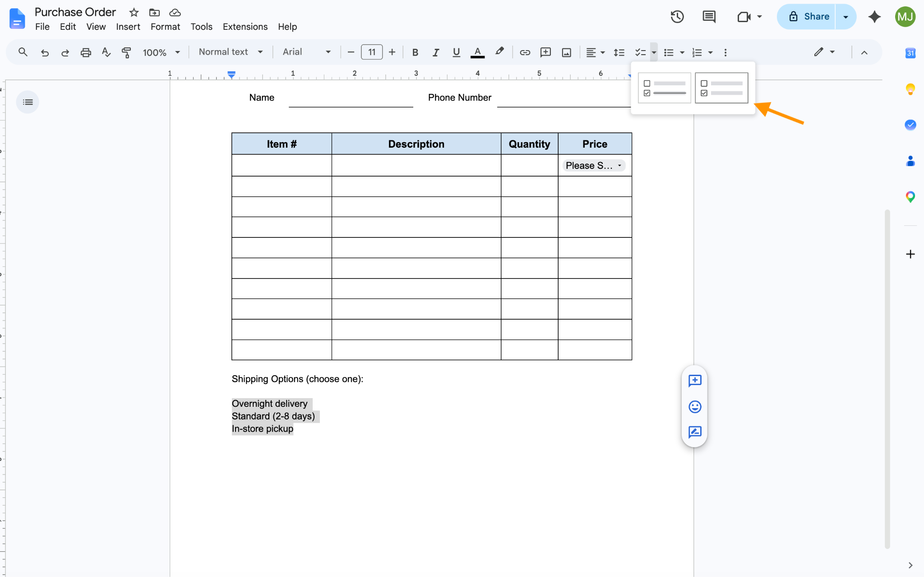Open the editing mode pencil dropdown
Image resolution: width=924 pixels, height=577 pixels.
coord(824,52)
